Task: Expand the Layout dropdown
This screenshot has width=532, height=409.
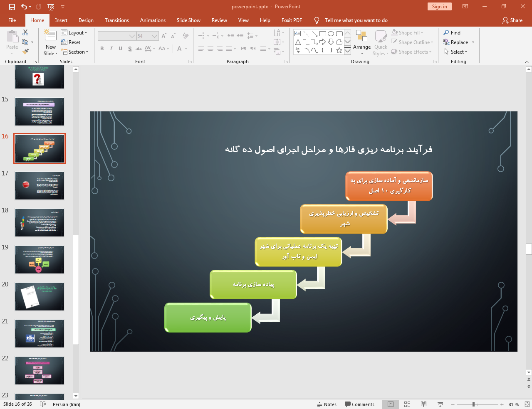Action: (74, 33)
